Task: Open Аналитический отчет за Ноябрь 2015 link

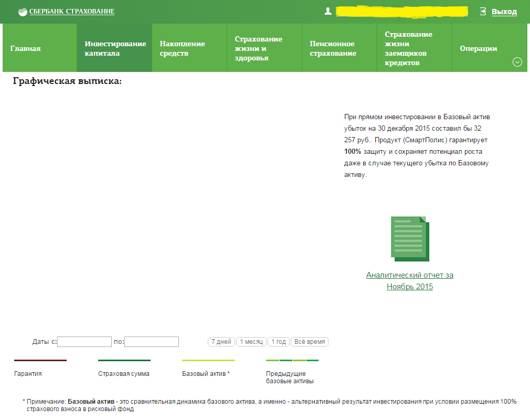Action: (410, 281)
